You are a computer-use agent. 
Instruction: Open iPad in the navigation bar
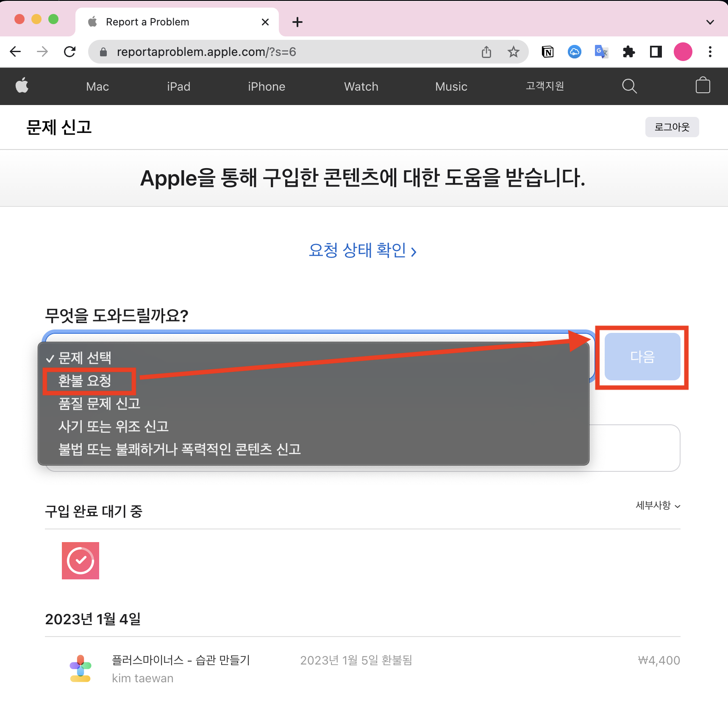tap(178, 86)
